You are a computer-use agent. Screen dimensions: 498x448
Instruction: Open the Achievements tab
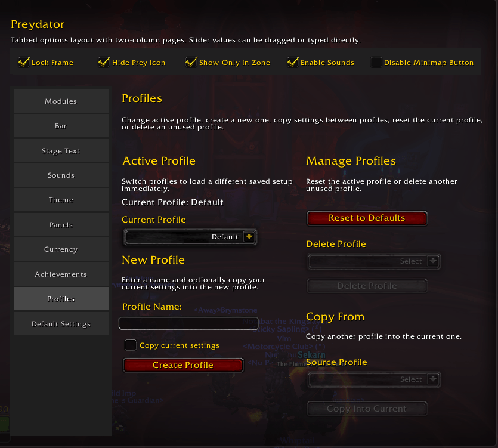61,274
